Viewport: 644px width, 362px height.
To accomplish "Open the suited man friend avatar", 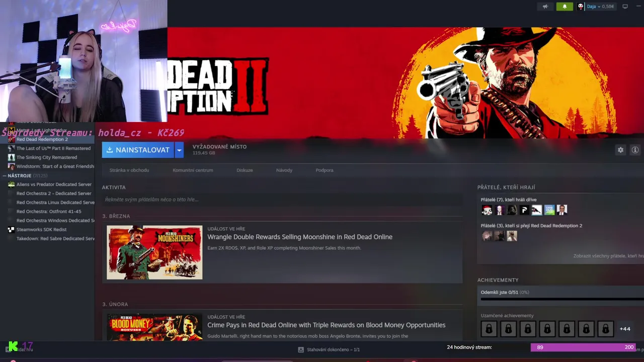I will click(562, 210).
